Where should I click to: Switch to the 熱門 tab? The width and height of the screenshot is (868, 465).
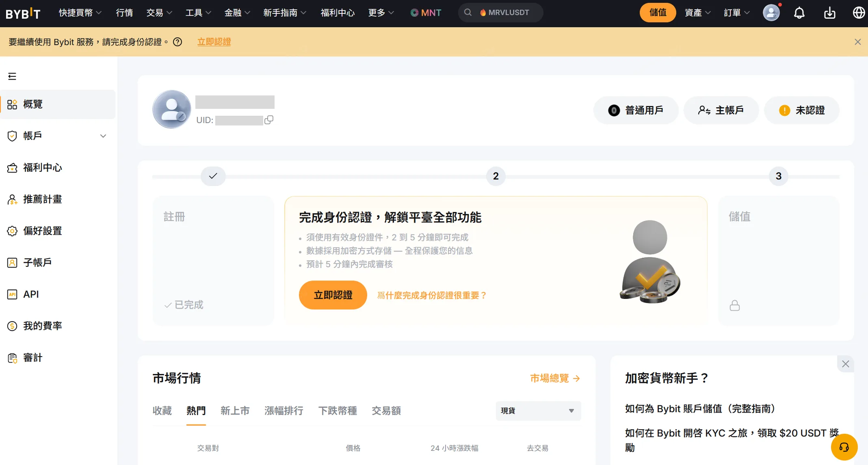[x=196, y=411]
